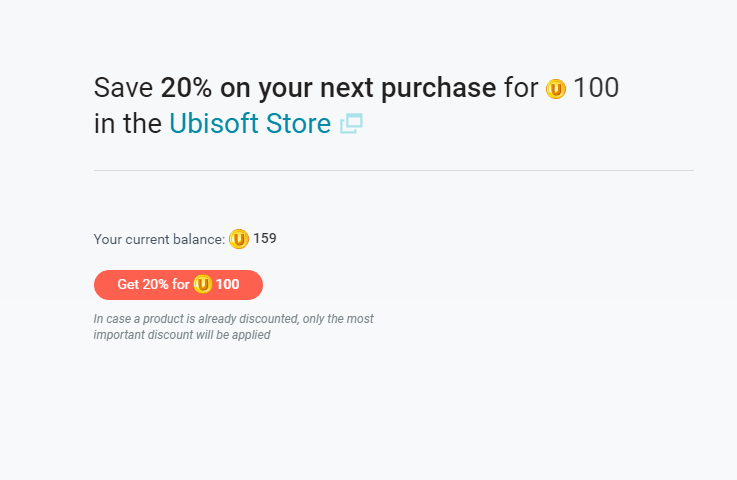Click the 'important discount will be applied' line
737x480 pixels.
coord(181,335)
